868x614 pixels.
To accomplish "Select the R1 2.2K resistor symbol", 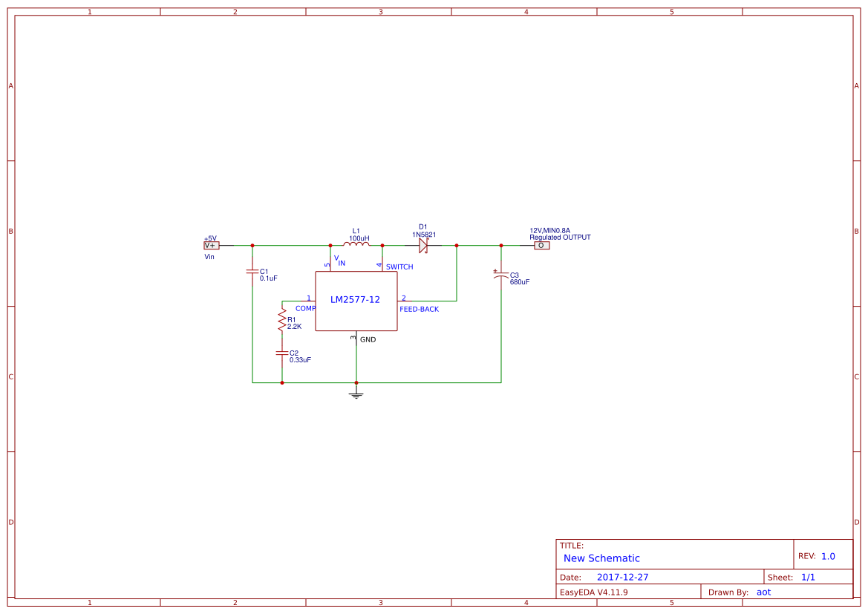I will [x=282, y=321].
